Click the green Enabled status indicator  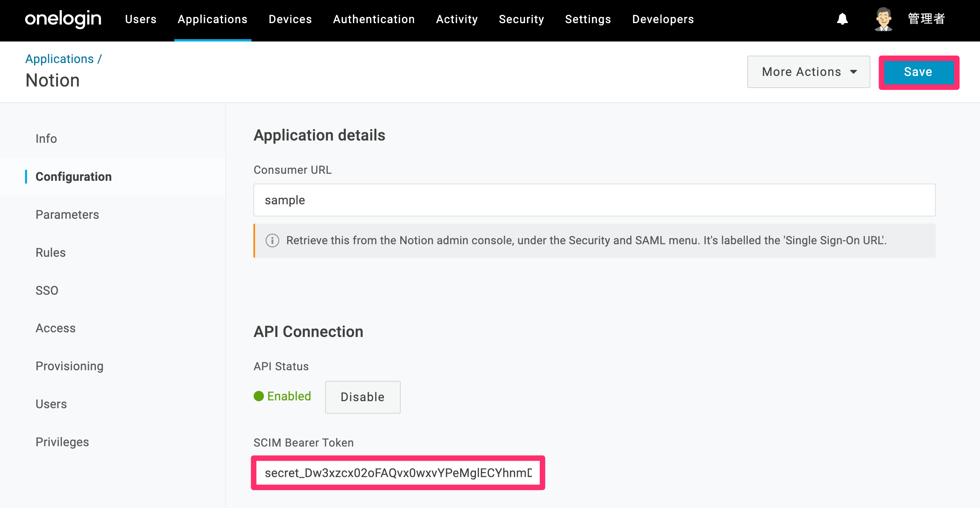pos(282,396)
